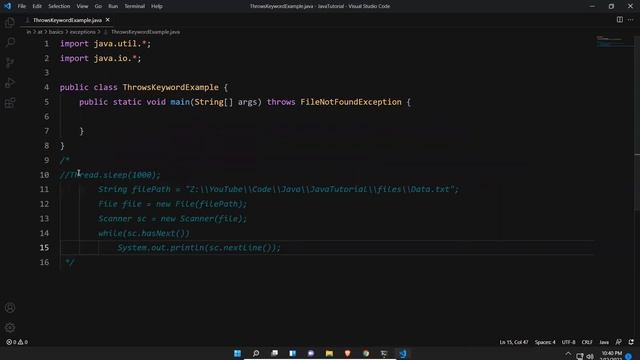640x360 pixels.
Task: Click the 'exceptions' breadcrumb segment
Action: [x=82, y=32]
